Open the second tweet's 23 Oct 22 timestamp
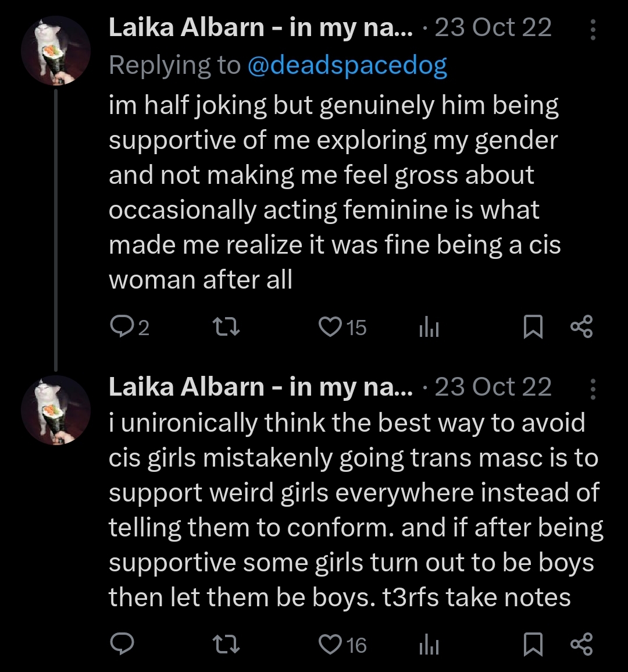This screenshot has height=672, width=628. pyautogui.click(x=493, y=387)
